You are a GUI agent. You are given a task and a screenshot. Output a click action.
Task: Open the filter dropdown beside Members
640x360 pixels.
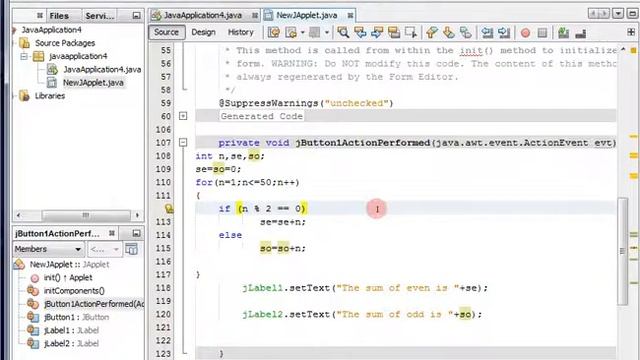click(x=104, y=249)
